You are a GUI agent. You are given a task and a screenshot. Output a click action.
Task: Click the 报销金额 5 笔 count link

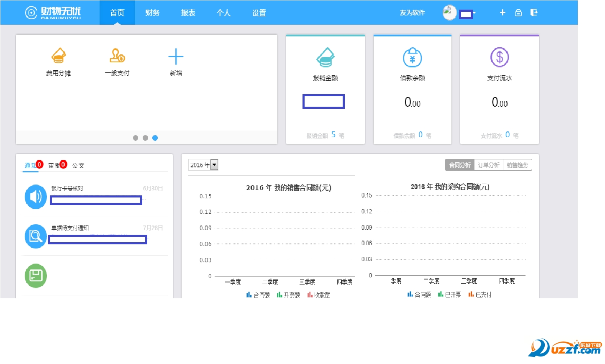coord(326,135)
